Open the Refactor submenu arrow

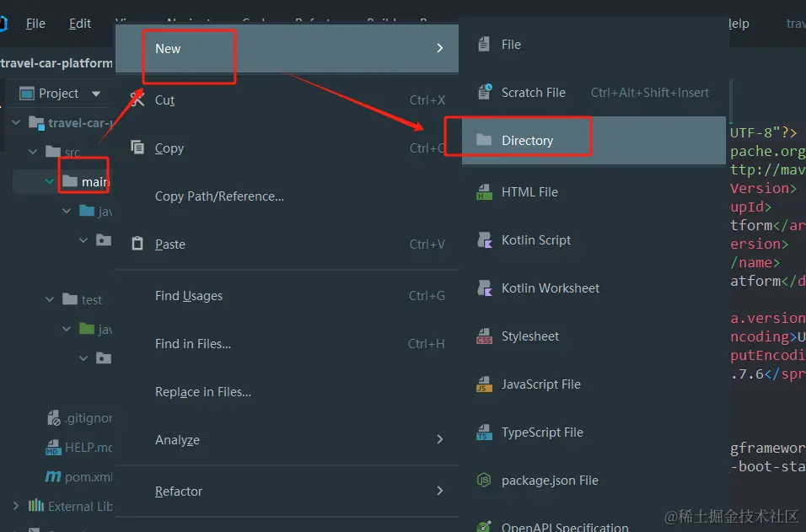click(440, 491)
